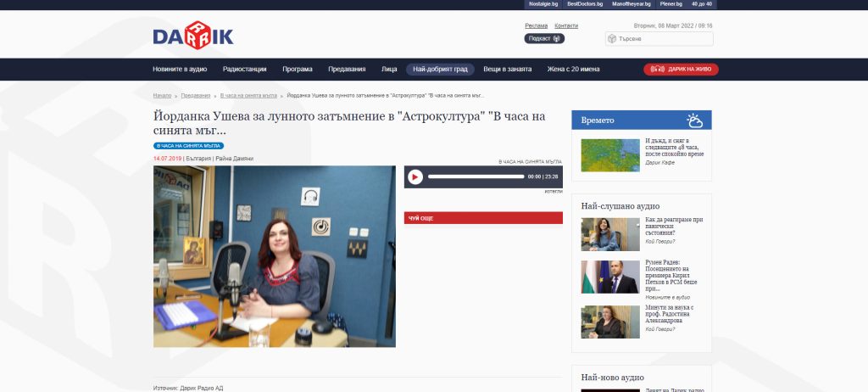Click the cube icon in the search box
Screen dimensions: 868x392
(x=612, y=39)
